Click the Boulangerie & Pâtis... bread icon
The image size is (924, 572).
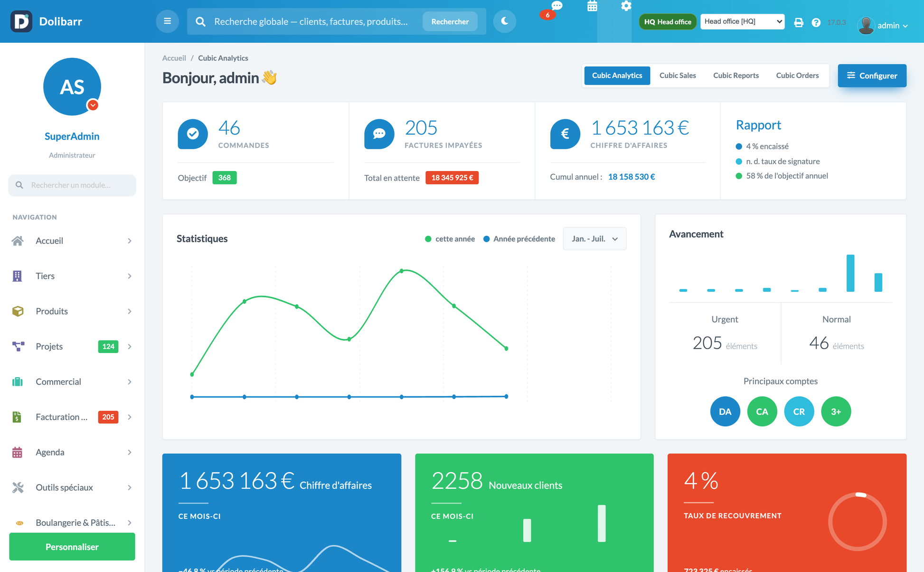pyautogui.click(x=19, y=523)
